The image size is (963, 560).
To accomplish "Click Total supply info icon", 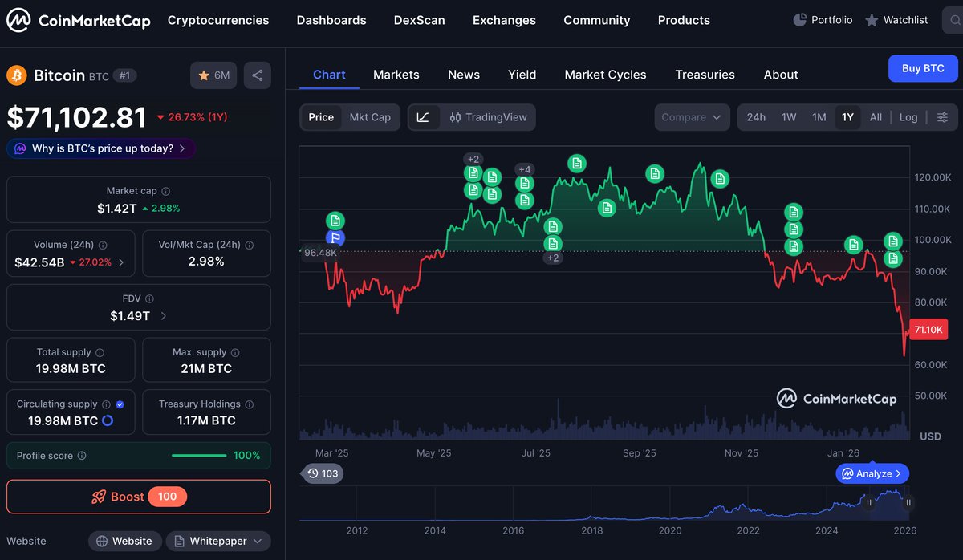I will click(x=100, y=353).
